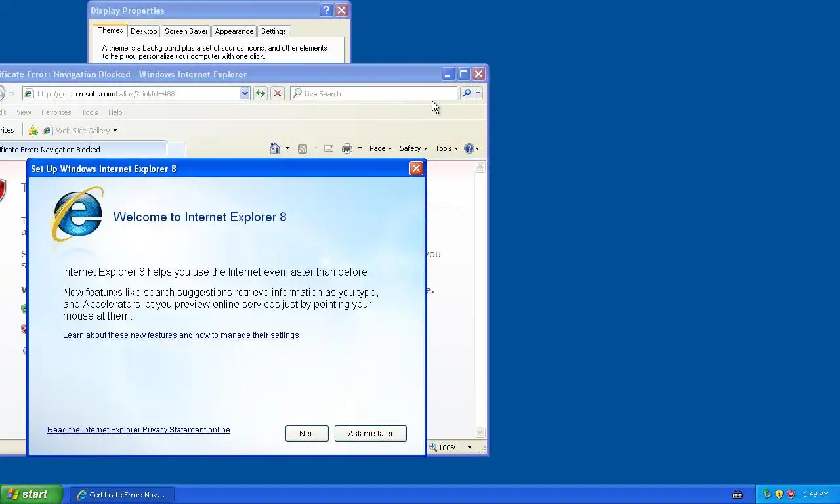Image resolution: width=840 pixels, height=504 pixels.
Task: Switch to the Desktop tab in Display Properties
Action: tap(144, 31)
